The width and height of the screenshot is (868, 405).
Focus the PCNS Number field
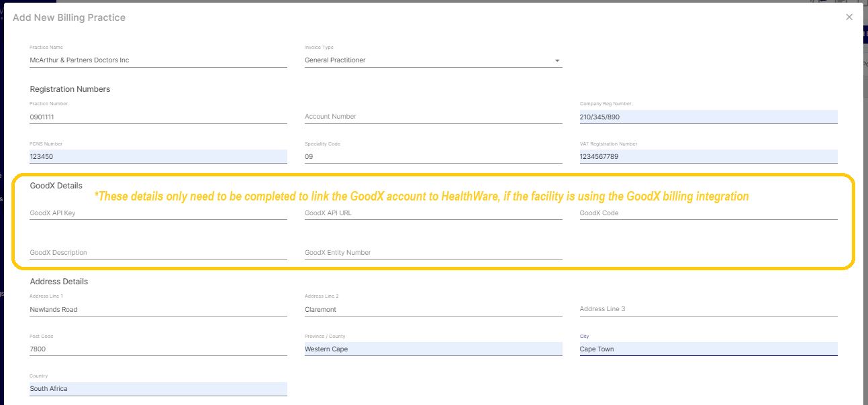158,157
